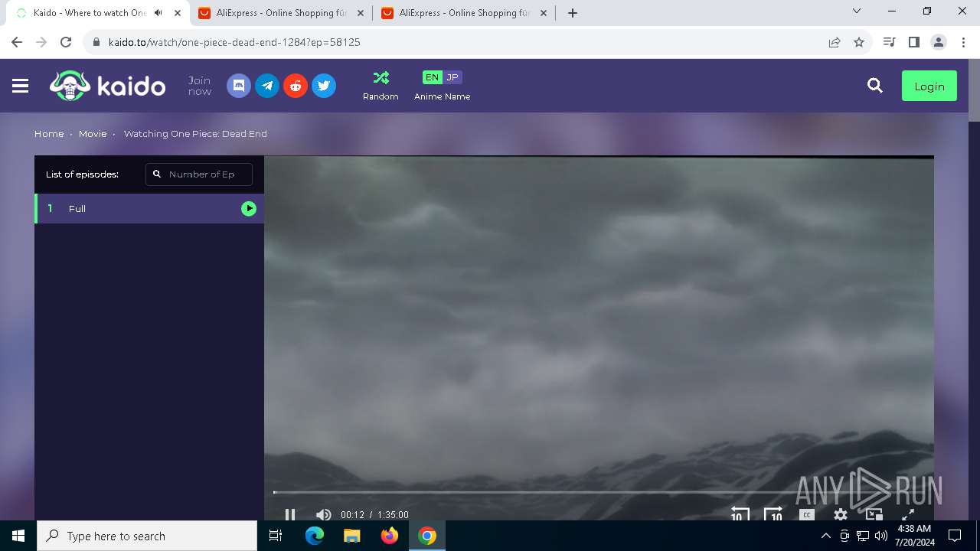The height and width of the screenshot is (551, 980).
Task: Open the Movie breadcrumb link
Action: tap(93, 134)
